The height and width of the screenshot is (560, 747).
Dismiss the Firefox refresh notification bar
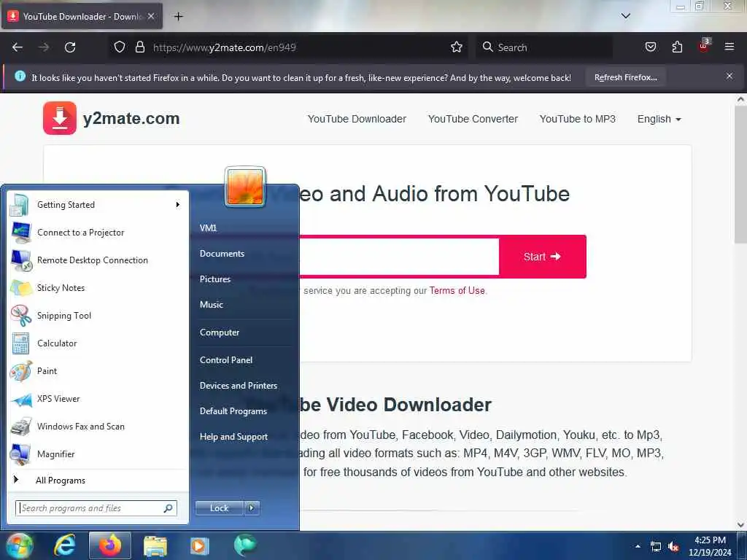(x=729, y=76)
